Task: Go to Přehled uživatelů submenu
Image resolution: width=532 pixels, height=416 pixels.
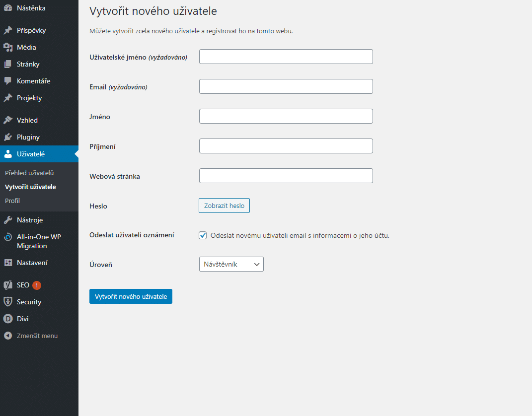Action: click(x=29, y=173)
